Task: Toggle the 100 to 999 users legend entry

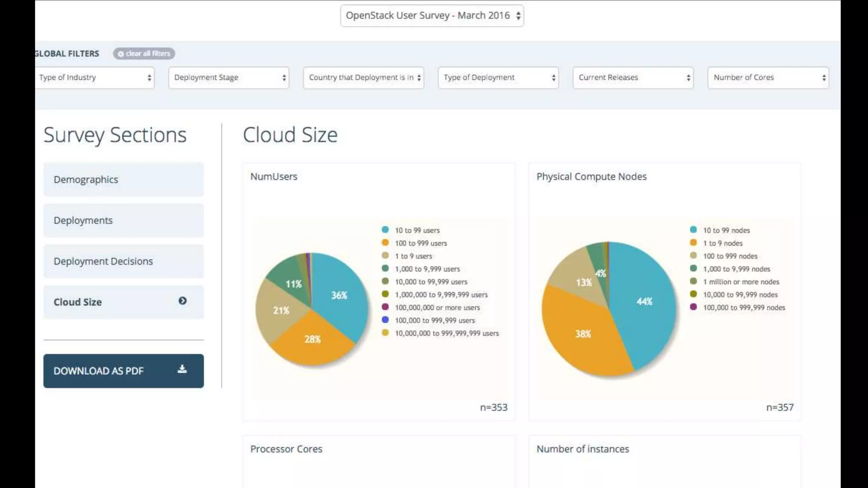Action: click(420, 243)
